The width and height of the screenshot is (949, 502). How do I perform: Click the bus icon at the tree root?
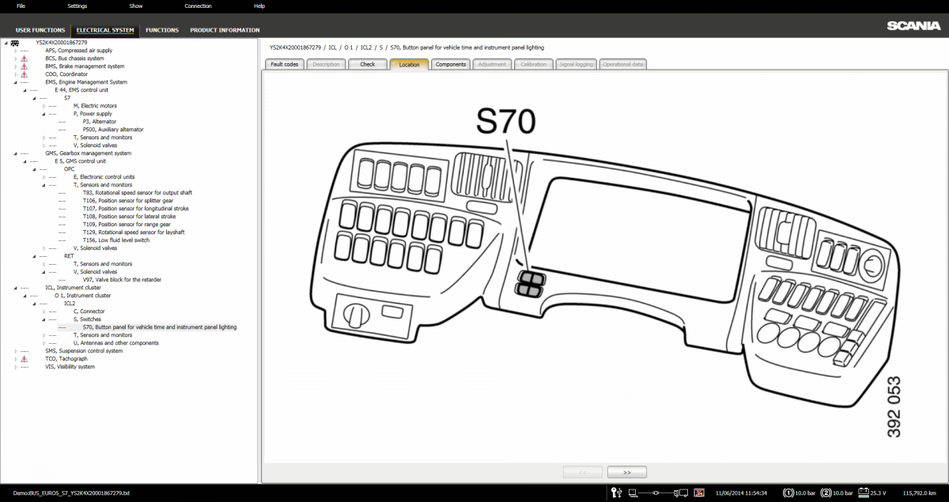pyautogui.click(x=15, y=43)
